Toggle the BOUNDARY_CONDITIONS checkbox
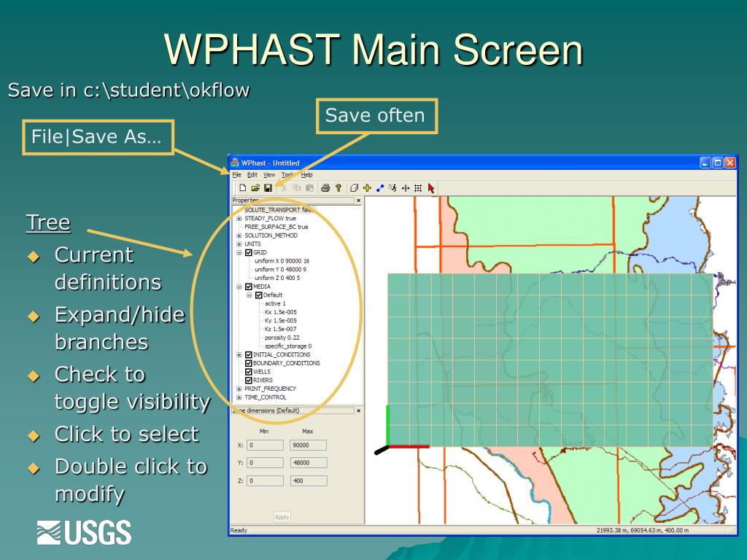The width and height of the screenshot is (747, 560). click(x=249, y=363)
